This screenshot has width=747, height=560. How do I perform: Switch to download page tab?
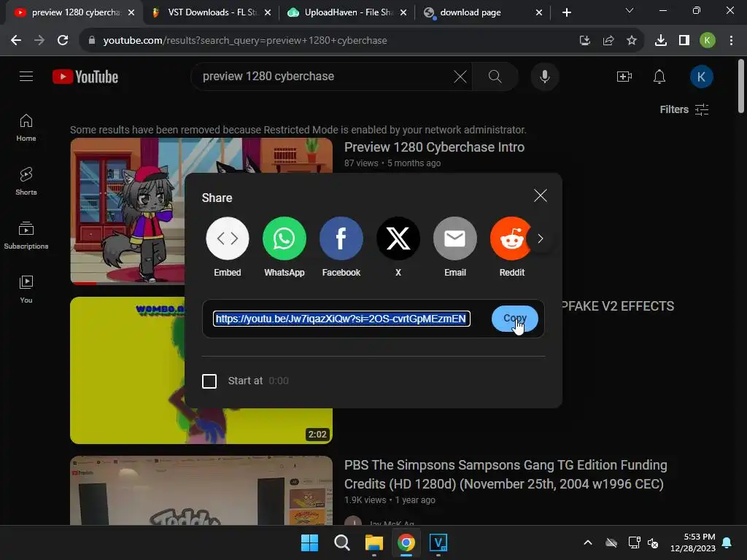476,12
